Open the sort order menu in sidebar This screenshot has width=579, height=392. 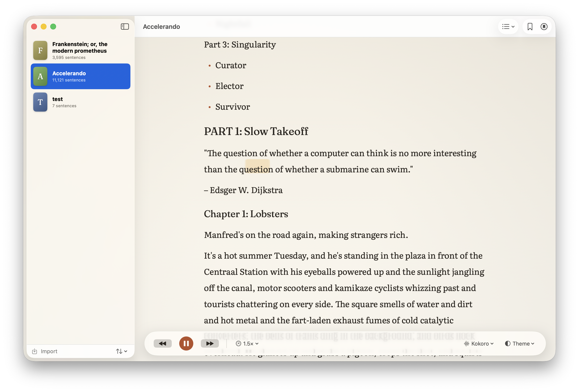[x=121, y=351]
